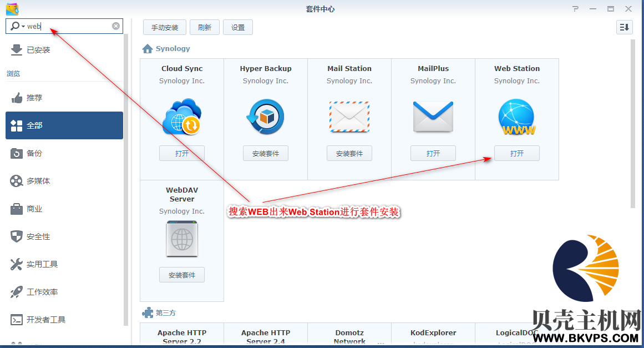Clear the search field with the X icon
The width and height of the screenshot is (644, 348).
coord(116,26)
